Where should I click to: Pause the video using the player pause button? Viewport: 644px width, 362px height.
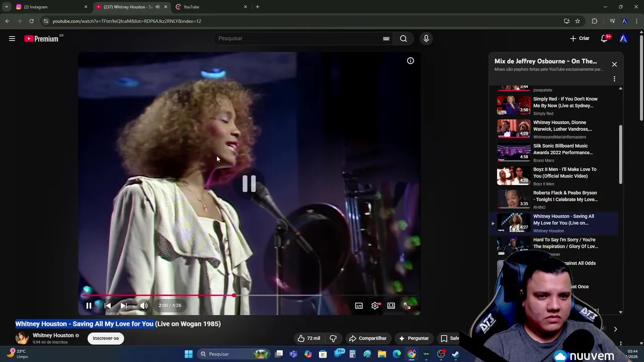89,305
